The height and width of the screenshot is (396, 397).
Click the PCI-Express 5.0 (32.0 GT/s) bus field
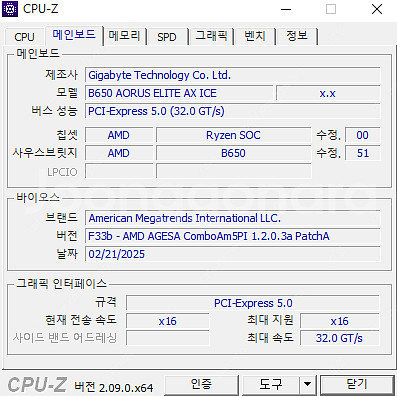(232, 111)
